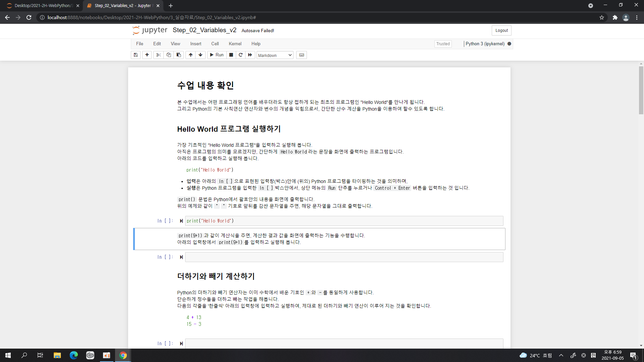Open the Edit menu
Viewport: 644px width, 362px height.
pyautogui.click(x=157, y=44)
